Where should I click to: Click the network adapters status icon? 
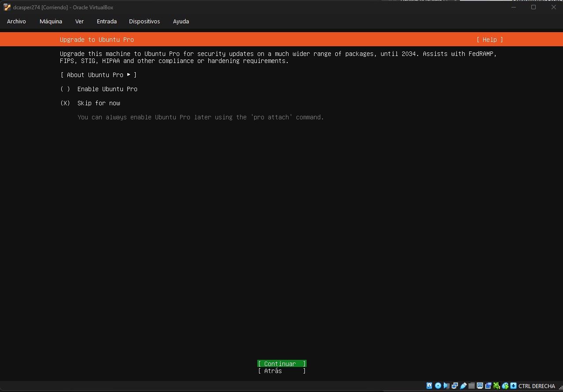point(455,386)
